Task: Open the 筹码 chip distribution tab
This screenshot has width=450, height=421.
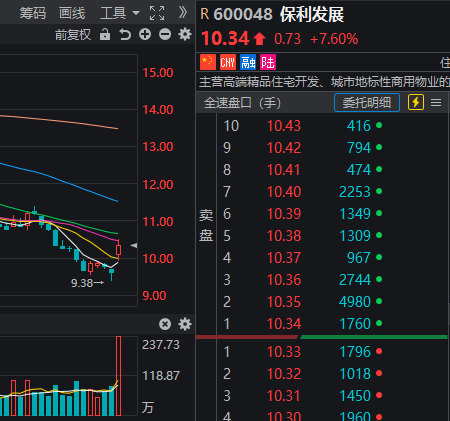Action: (32, 13)
